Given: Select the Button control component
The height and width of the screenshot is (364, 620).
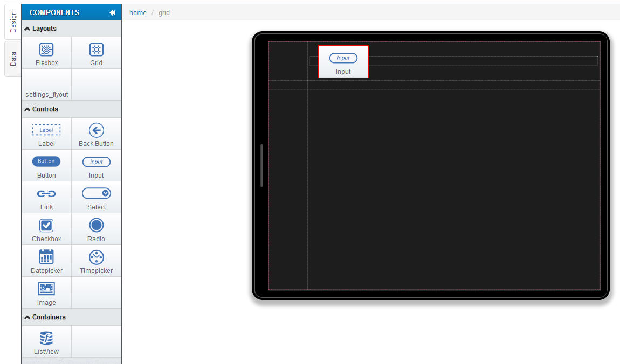Looking at the screenshot, I should click(x=46, y=166).
